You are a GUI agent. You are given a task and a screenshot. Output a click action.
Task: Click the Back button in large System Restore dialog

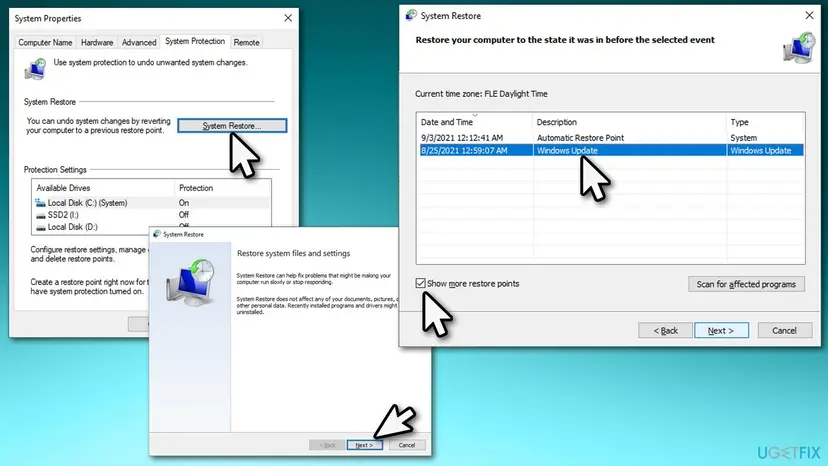pos(665,330)
